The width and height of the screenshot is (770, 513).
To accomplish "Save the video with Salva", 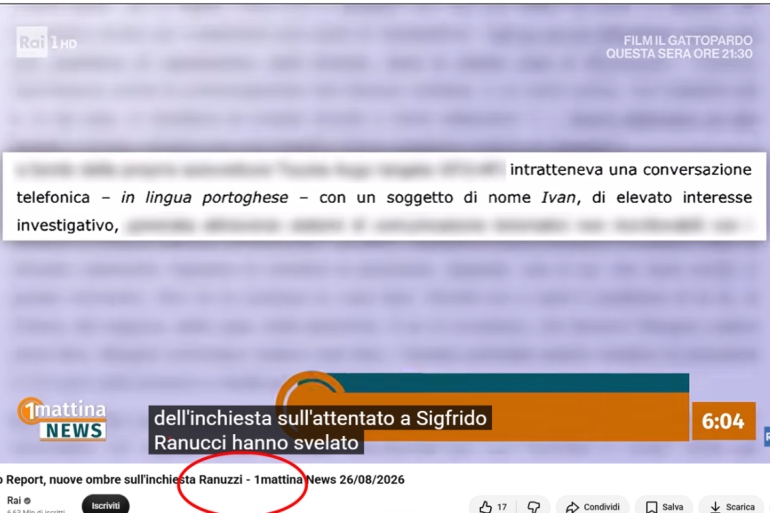I will click(x=664, y=506).
